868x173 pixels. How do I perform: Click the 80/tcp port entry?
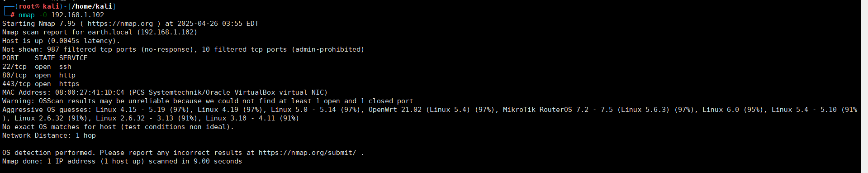click(x=14, y=75)
